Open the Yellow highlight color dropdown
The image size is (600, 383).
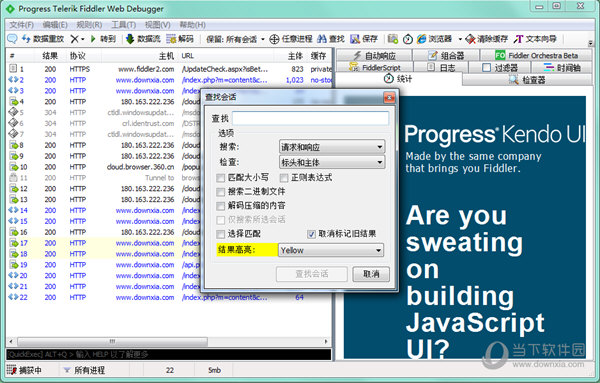(331, 250)
